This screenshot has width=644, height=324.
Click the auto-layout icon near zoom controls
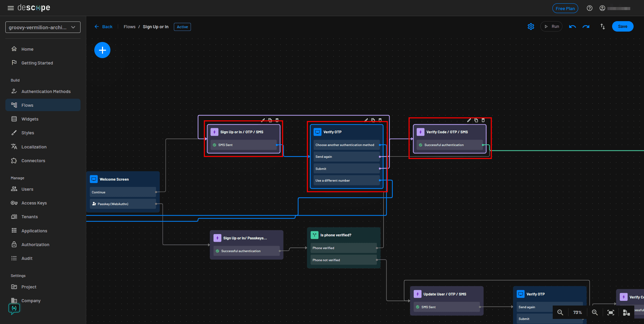626,312
